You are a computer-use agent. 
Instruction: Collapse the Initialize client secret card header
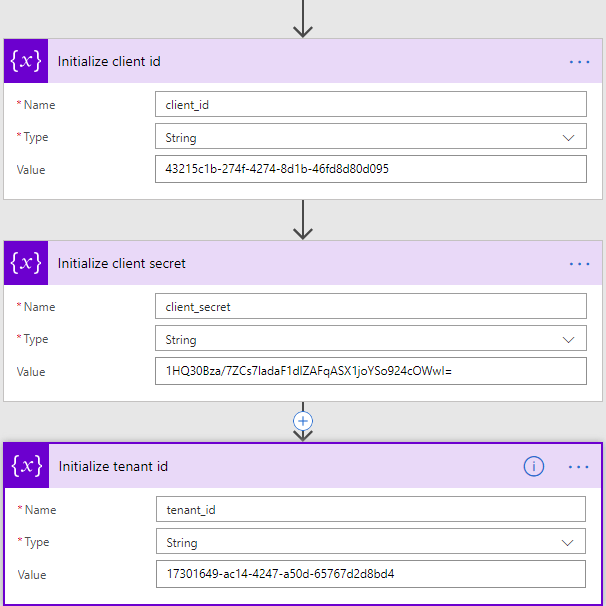[300, 263]
